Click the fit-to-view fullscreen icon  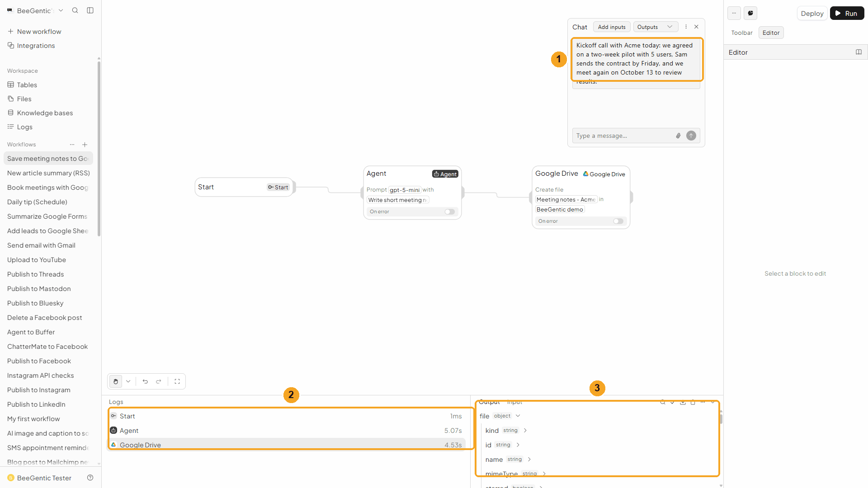click(177, 381)
